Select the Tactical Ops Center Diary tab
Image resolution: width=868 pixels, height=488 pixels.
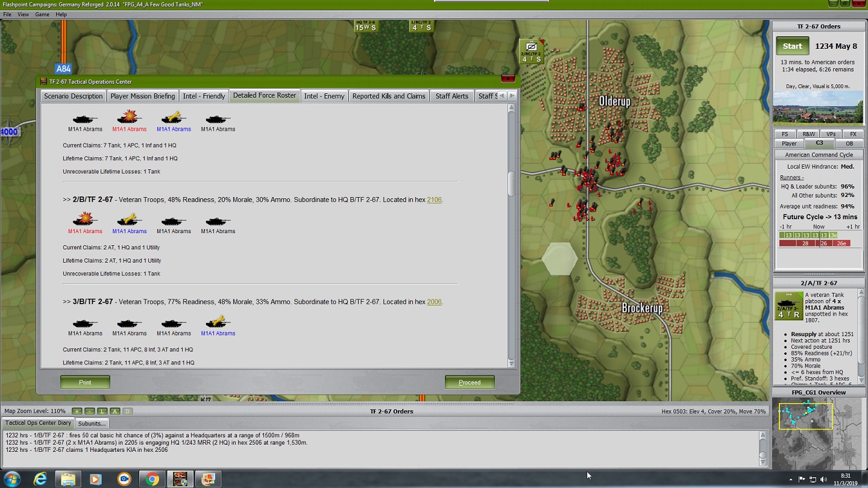tap(39, 423)
